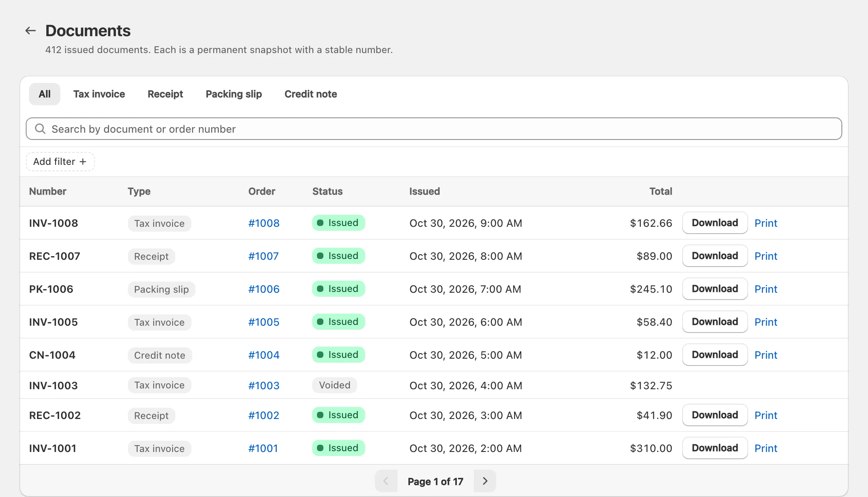
Task: Open order link #1006
Action: coord(264,289)
